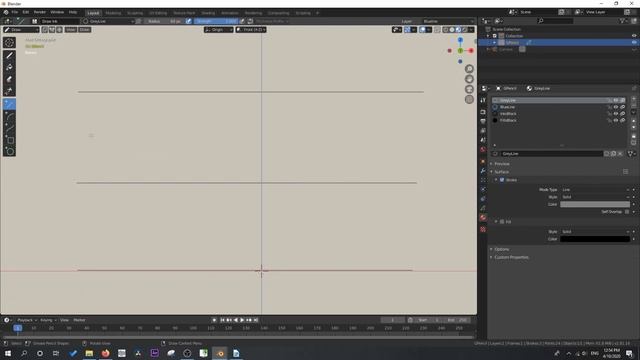This screenshot has height=360, width=640.
Task: Jump to the timeline start frame button
Action: coord(222,320)
